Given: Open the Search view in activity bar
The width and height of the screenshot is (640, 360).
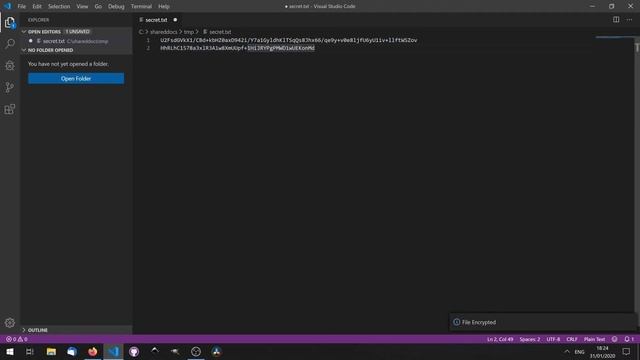Looking at the screenshot, I should click(x=10, y=44).
